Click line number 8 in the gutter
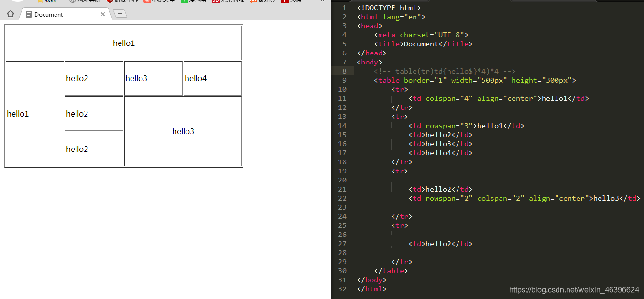Screen dimensions: 644x299 (344, 71)
